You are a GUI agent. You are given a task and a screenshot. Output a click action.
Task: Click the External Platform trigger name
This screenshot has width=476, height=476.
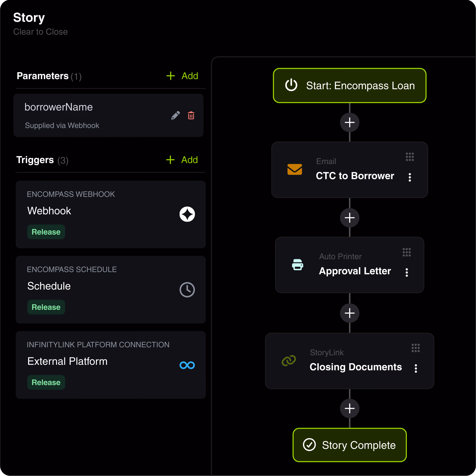click(67, 361)
